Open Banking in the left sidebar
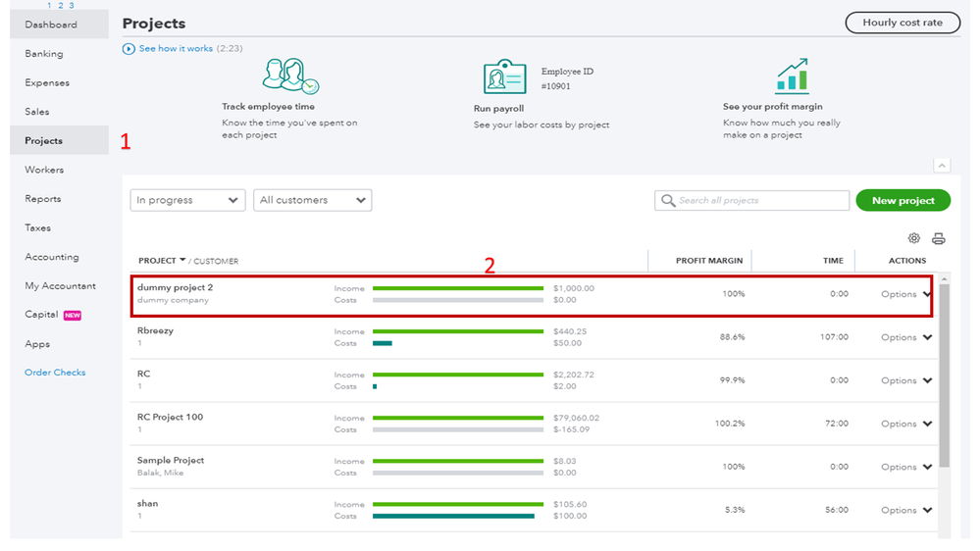Image resolution: width=980 pixels, height=551 pixels. coord(44,54)
